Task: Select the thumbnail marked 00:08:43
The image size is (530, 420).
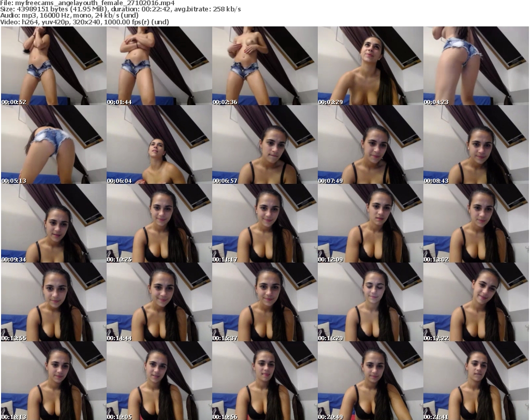Action: coord(476,144)
